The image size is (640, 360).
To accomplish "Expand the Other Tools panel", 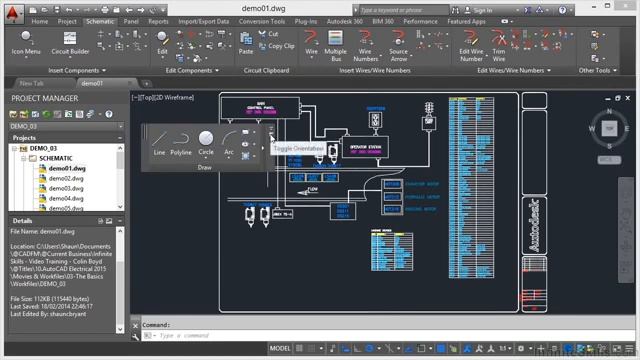I will click(598, 70).
